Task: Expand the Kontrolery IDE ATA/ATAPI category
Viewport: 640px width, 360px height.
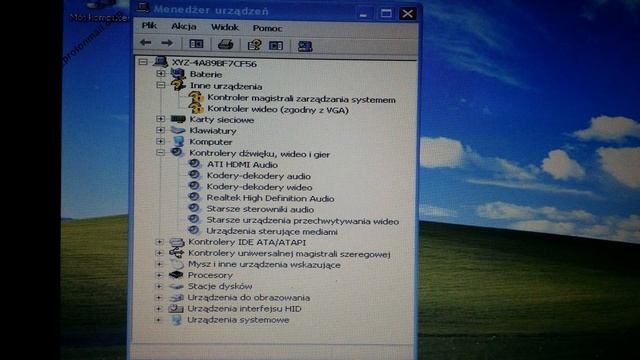Action: (x=159, y=242)
